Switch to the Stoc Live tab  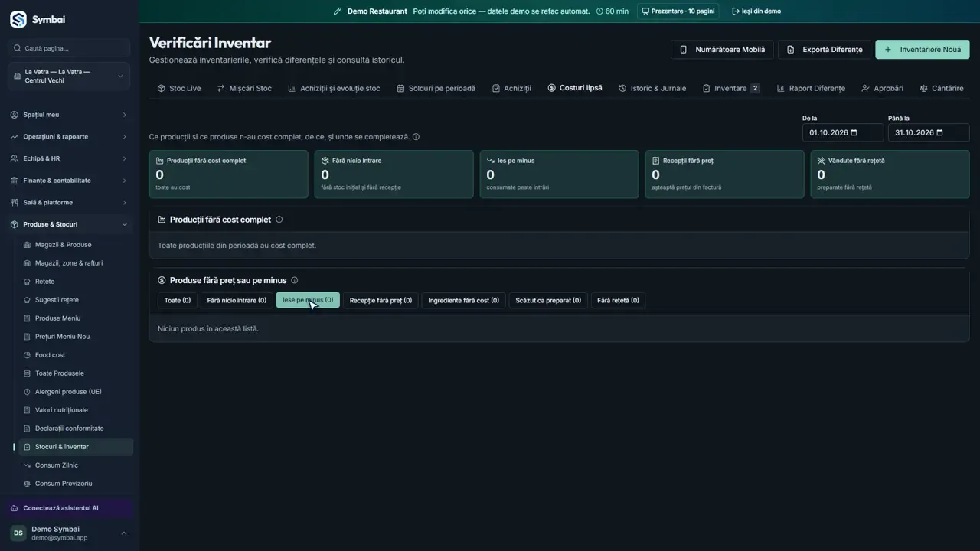(x=179, y=88)
